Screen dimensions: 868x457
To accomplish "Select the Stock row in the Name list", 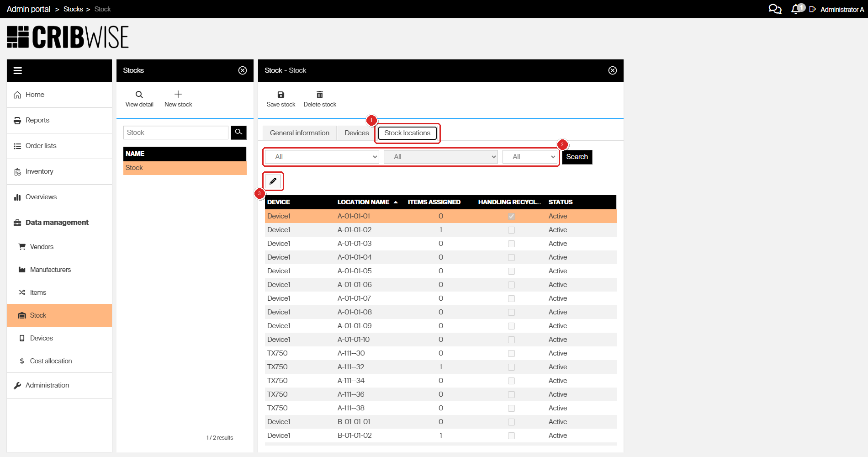I will point(185,168).
